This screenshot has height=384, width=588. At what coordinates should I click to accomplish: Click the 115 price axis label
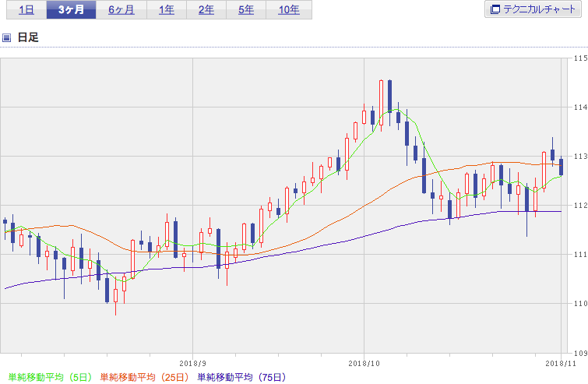click(580, 58)
